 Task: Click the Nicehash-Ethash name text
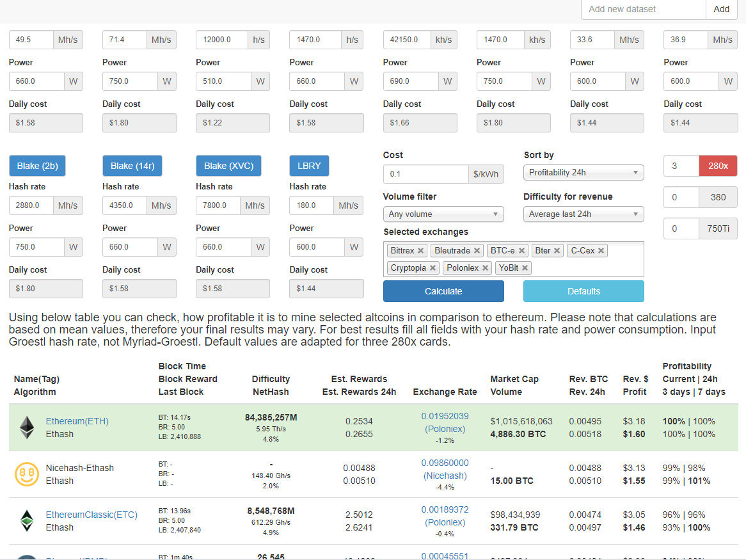tap(79, 468)
